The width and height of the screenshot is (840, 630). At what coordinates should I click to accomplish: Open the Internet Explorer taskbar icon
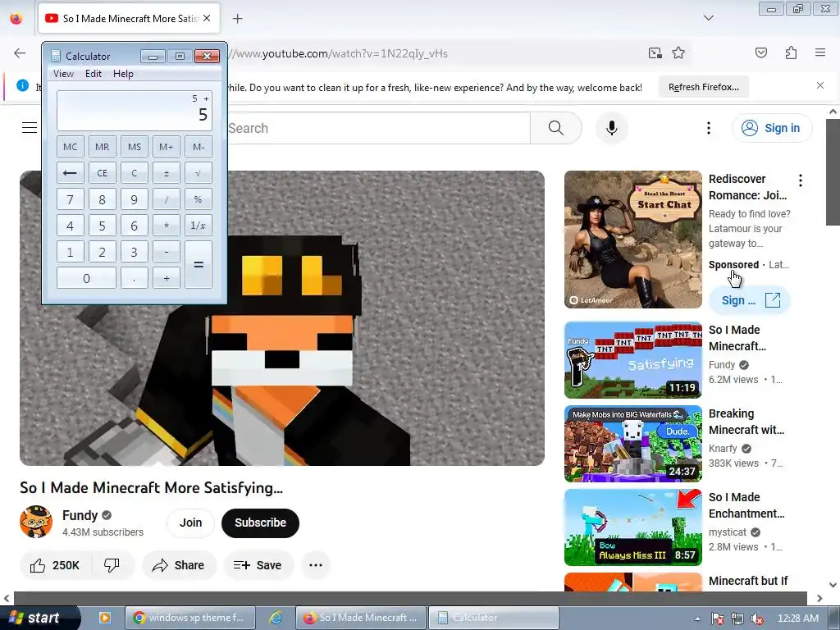276,618
